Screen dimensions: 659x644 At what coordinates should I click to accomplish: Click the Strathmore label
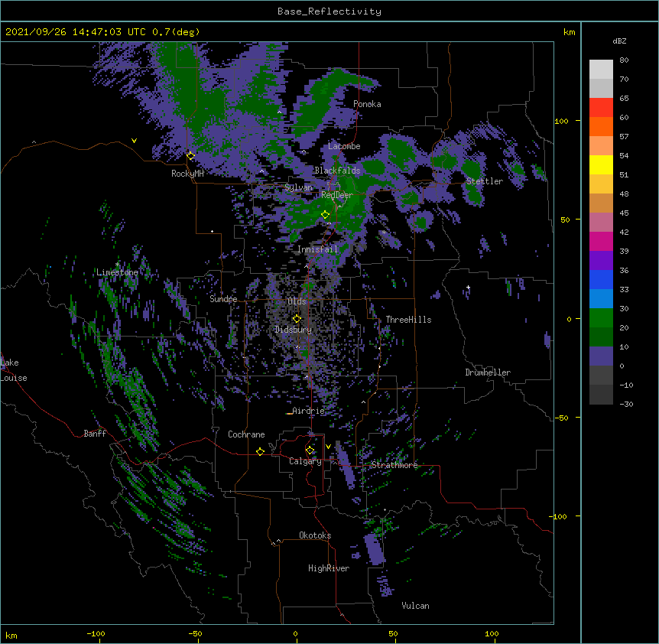click(x=394, y=465)
